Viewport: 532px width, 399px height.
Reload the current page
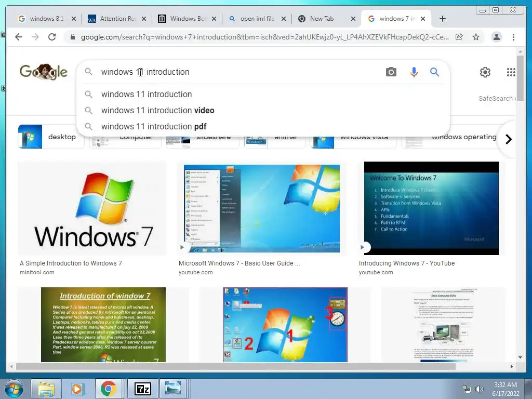[52, 37]
